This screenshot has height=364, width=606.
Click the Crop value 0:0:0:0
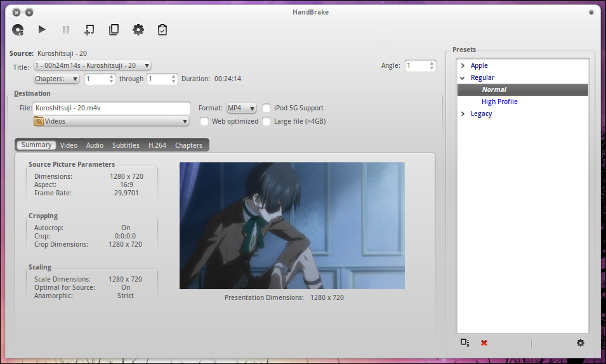(125, 236)
